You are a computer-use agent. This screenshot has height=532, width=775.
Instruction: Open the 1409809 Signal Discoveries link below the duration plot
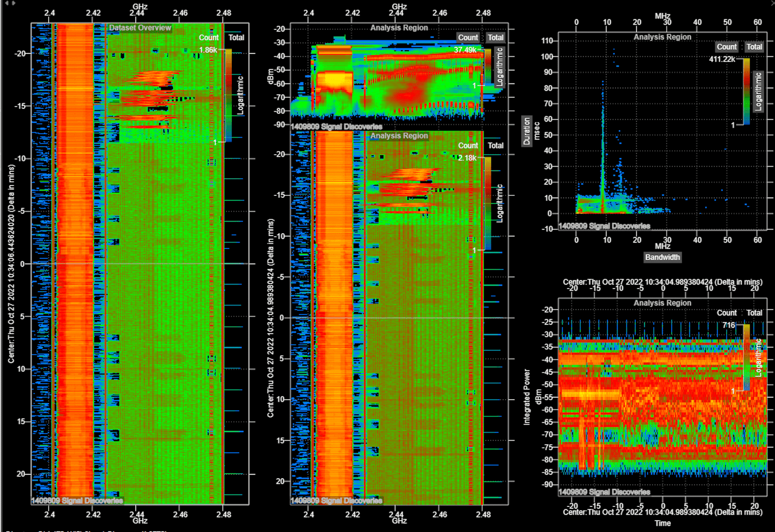605,226
